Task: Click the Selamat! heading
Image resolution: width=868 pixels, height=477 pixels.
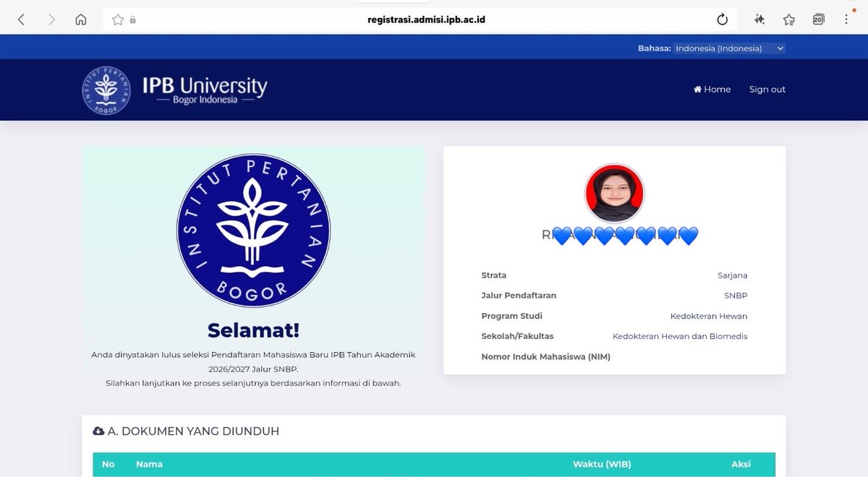Action: 253,330
